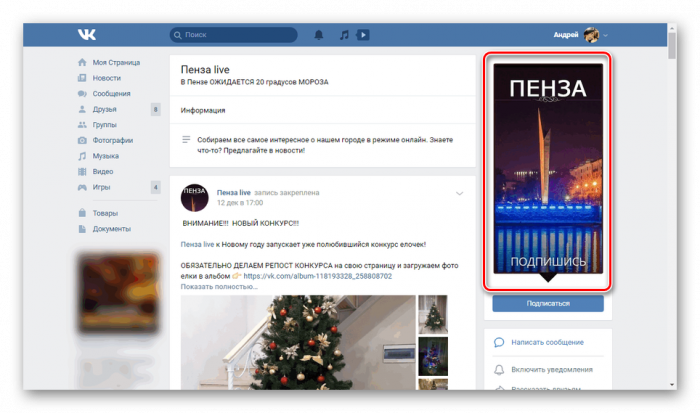Open Друзья section in sidebar

tap(105, 109)
